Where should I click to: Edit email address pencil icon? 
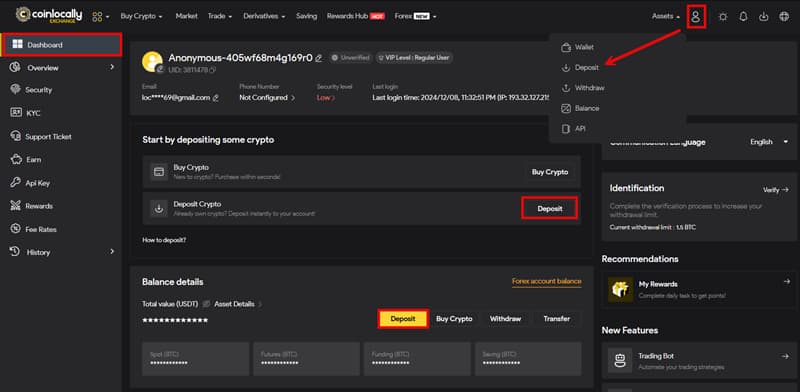216,97
